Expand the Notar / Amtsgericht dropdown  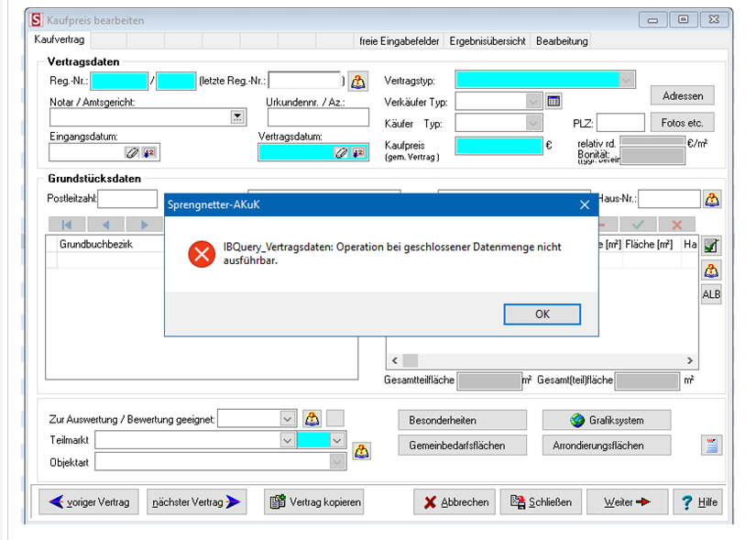click(x=237, y=117)
